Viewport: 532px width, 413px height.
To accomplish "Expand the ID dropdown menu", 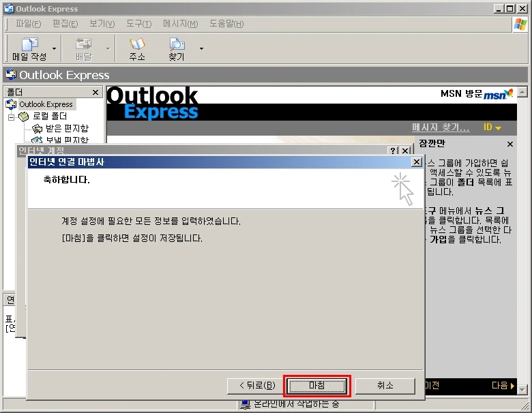I will click(492, 127).
